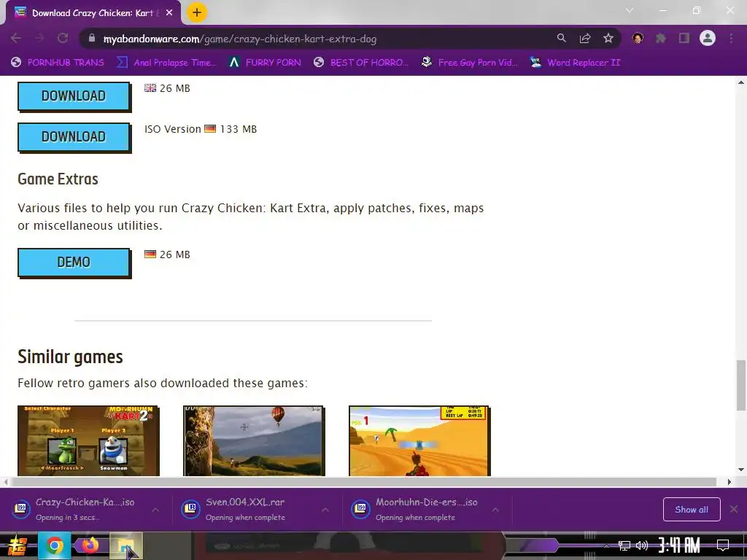Open File Explorer from the taskbar
Image resolution: width=747 pixels, height=560 pixels.
click(x=126, y=545)
